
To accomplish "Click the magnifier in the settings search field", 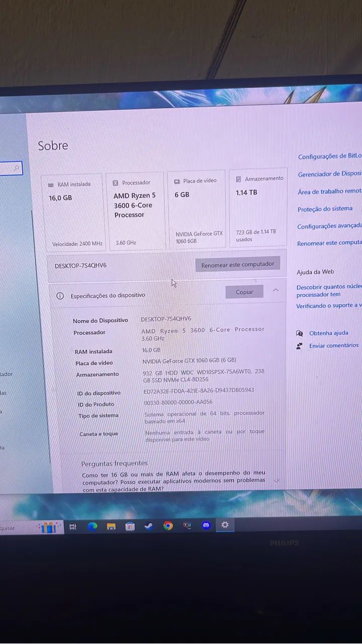I will pyautogui.click(x=17, y=168).
